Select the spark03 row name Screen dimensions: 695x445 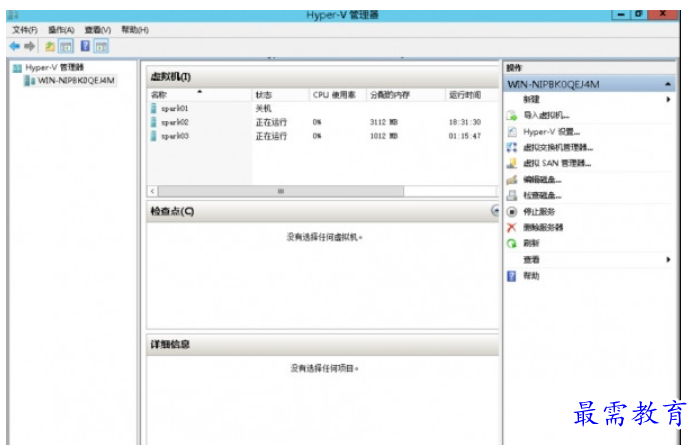pyautogui.click(x=175, y=136)
